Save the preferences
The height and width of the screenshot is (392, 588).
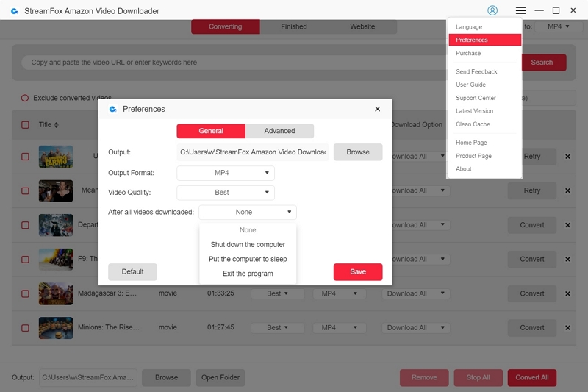click(x=358, y=271)
